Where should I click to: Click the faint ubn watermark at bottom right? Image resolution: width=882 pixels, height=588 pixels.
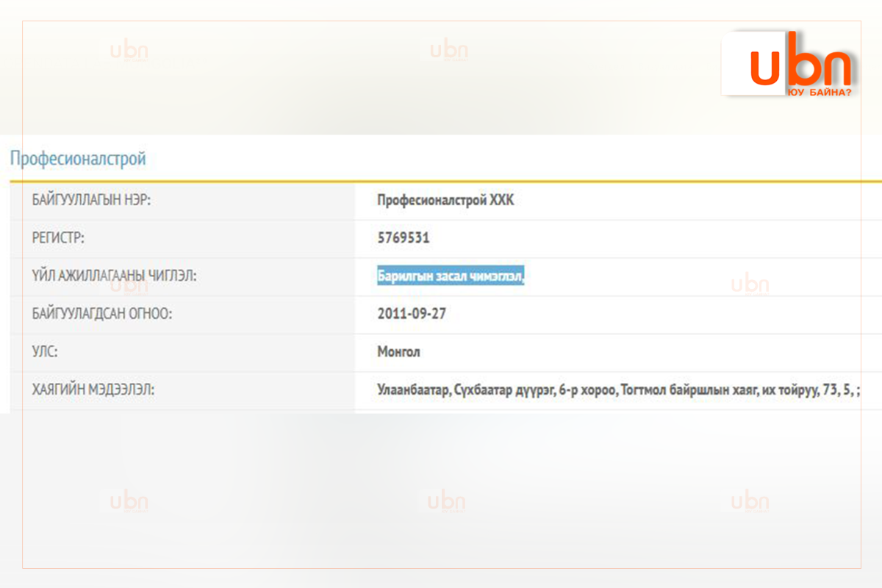[750, 502]
